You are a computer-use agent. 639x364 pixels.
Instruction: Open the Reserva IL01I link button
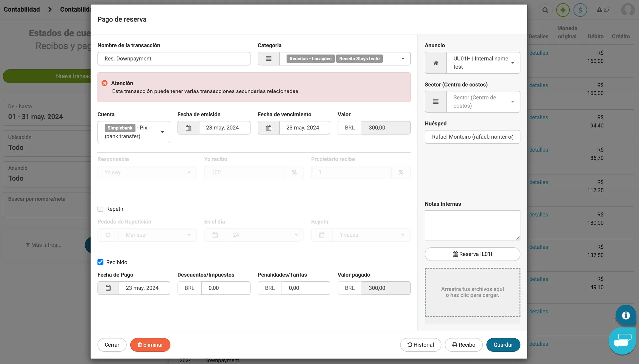click(x=472, y=254)
